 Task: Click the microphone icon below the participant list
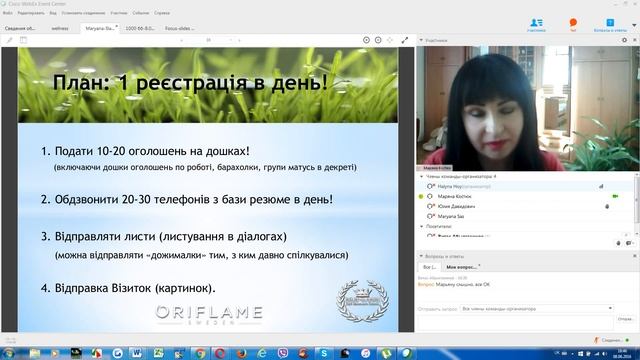click(x=618, y=243)
